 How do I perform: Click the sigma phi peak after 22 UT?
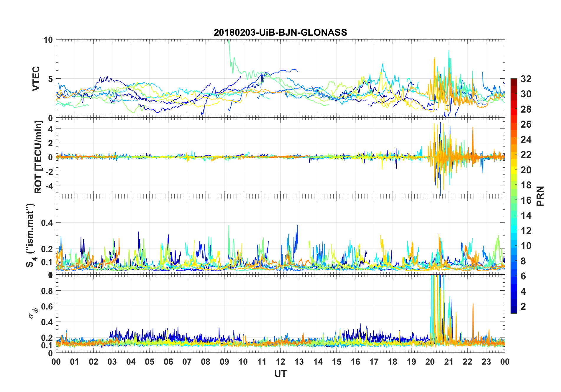pyautogui.click(x=473, y=321)
